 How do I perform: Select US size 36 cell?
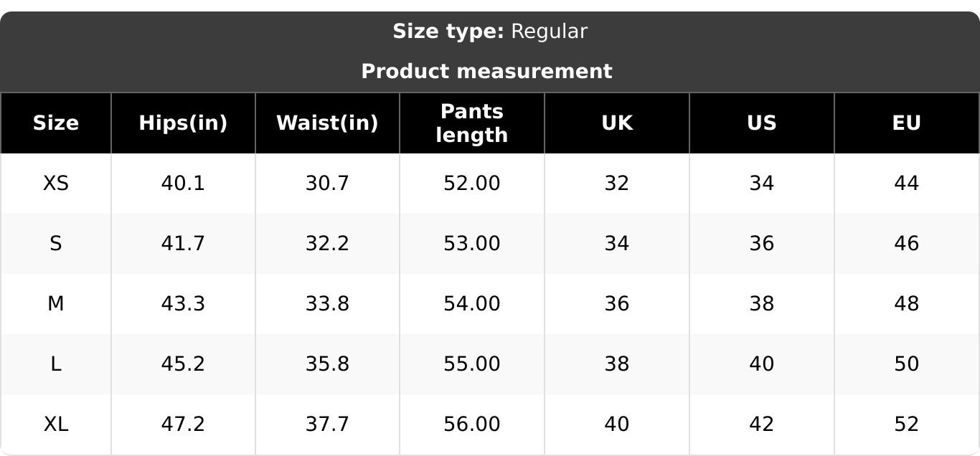point(762,244)
